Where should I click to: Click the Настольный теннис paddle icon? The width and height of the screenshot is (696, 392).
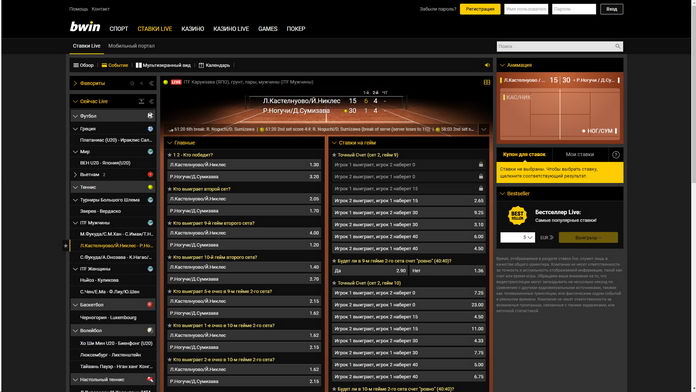(150, 379)
